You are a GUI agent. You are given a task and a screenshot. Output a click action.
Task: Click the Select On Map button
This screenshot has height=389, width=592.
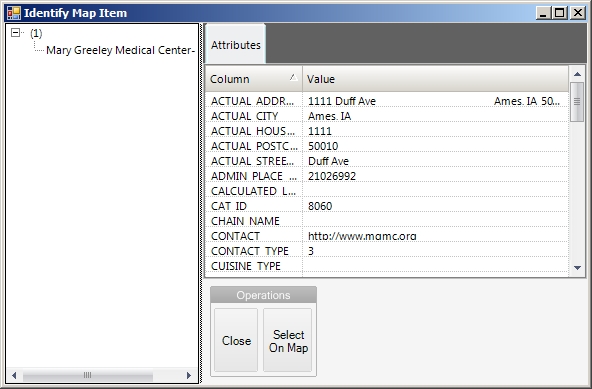pos(288,340)
